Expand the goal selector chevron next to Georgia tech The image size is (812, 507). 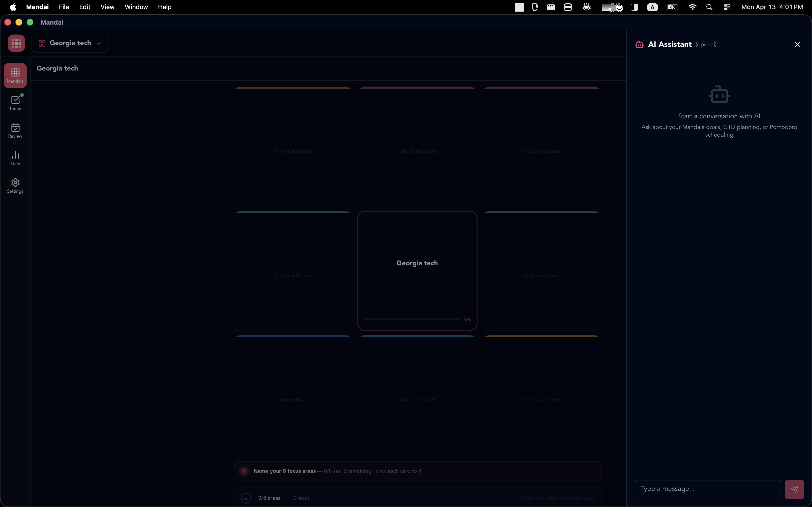pyautogui.click(x=98, y=43)
